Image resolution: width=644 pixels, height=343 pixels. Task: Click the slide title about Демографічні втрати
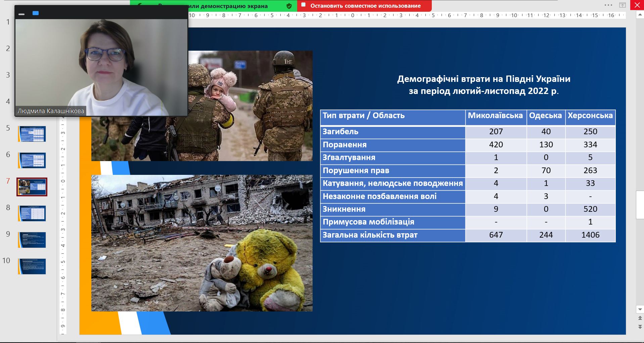coord(484,85)
